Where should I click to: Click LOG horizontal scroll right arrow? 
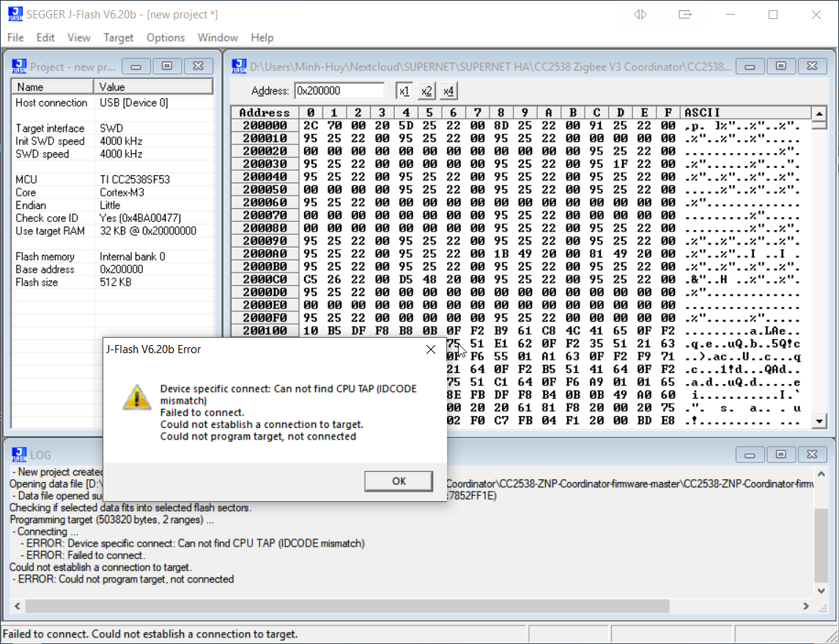point(806,606)
